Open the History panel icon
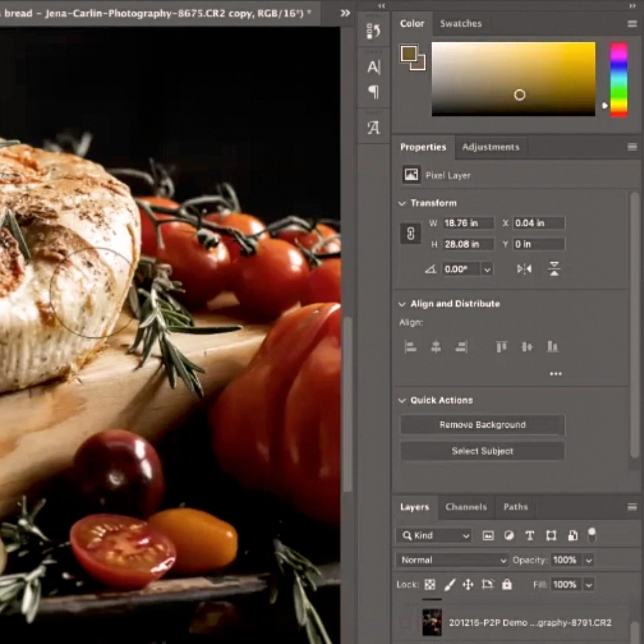 [373, 31]
